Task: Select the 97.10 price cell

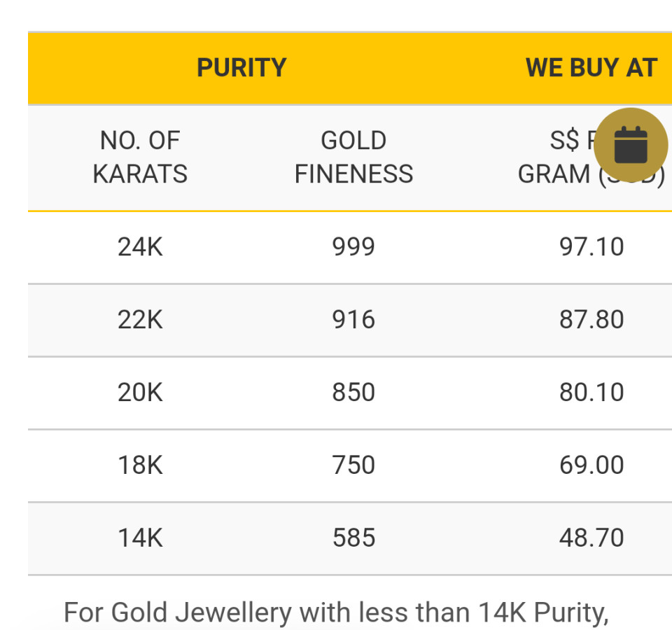Action: tap(591, 247)
